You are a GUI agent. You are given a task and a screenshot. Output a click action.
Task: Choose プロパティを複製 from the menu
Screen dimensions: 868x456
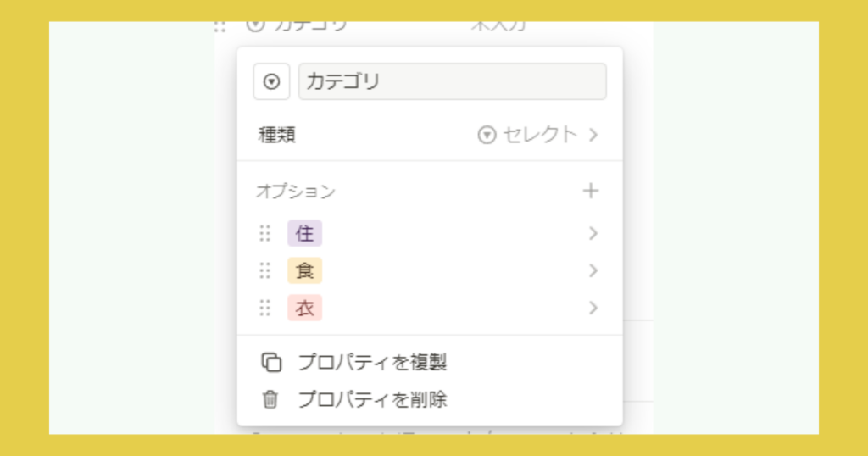click(372, 363)
